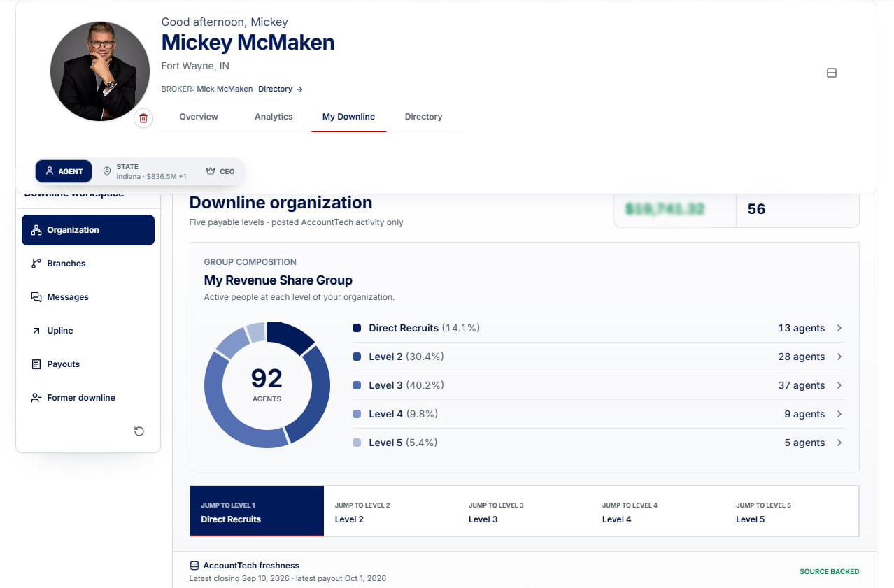Select the STATE Indiana pill
Image resolution: width=894 pixels, height=588 pixels.
[145, 171]
